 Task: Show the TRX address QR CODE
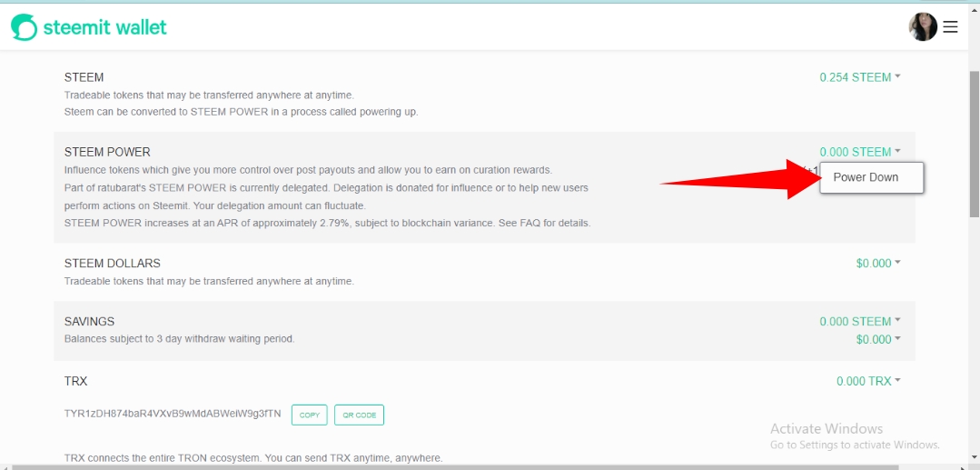click(x=359, y=415)
